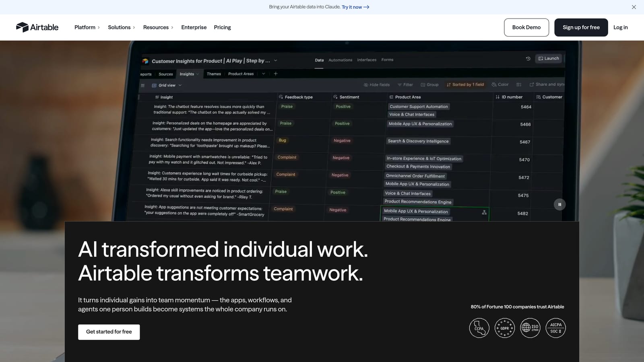This screenshot has width=644, height=362.
Task: Click Sorted by 1 field
Action: (465, 84)
